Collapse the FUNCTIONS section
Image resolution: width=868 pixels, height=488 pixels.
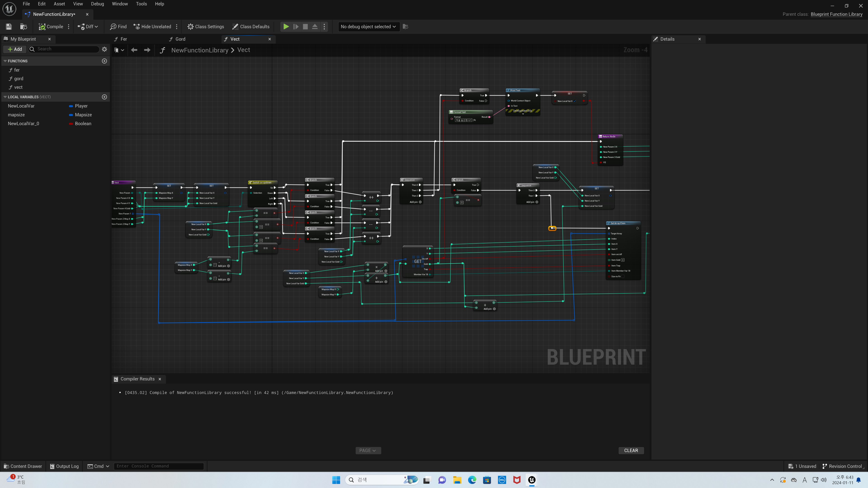pos(5,61)
